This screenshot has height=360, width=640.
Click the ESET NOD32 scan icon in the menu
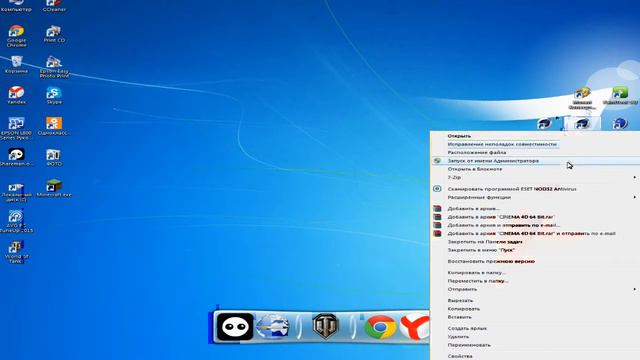437,189
